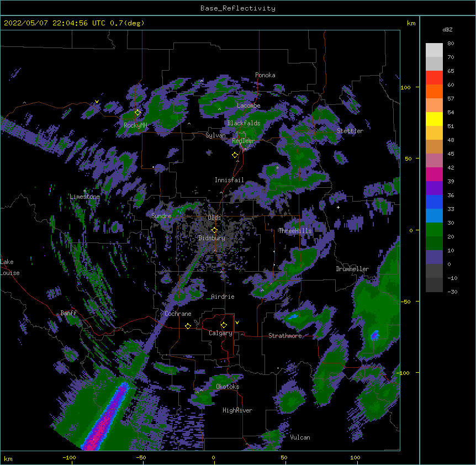Screen dimensions: 476x465
Task: Click the 100 tick label on right axis
Action: [405, 87]
